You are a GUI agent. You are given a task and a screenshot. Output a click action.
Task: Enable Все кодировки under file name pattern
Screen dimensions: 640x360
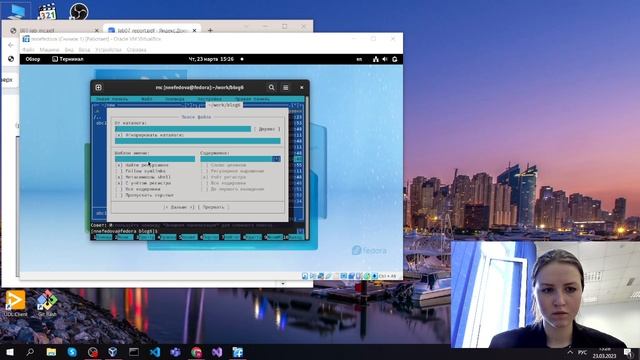pos(119,189)
